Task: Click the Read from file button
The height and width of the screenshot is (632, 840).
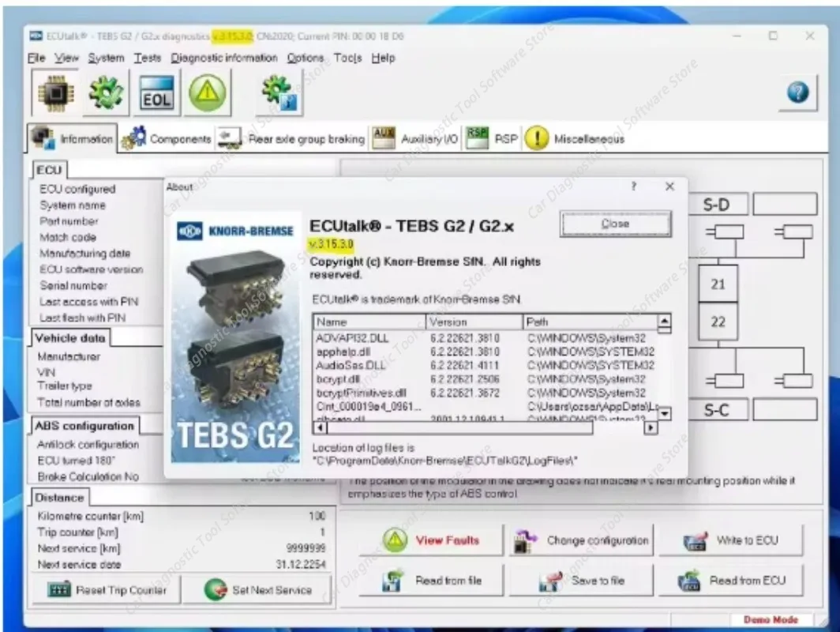Action: pyautogui.click(x=431, y=581)
